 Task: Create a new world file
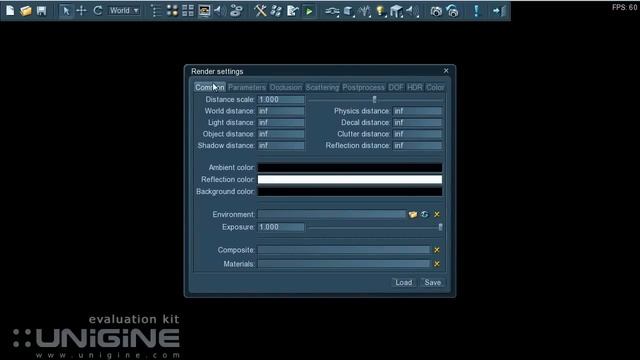coord(10,11)
